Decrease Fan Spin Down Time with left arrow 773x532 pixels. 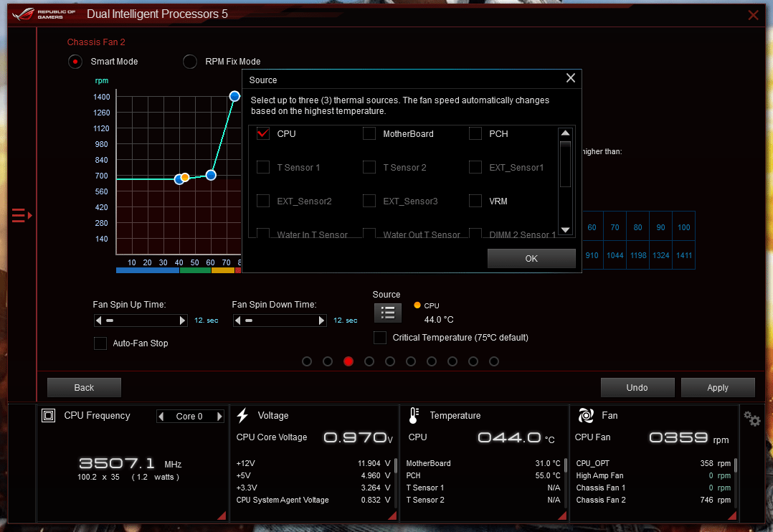(237, 320)
